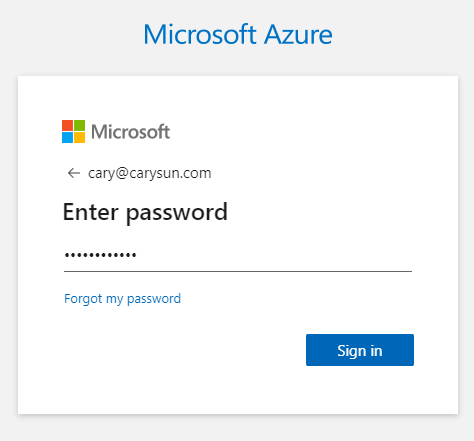Image resolution: width=474 pixels, height=441 pixels.
Task: Click the word password in the heading
Action: [x=177, y=213]
